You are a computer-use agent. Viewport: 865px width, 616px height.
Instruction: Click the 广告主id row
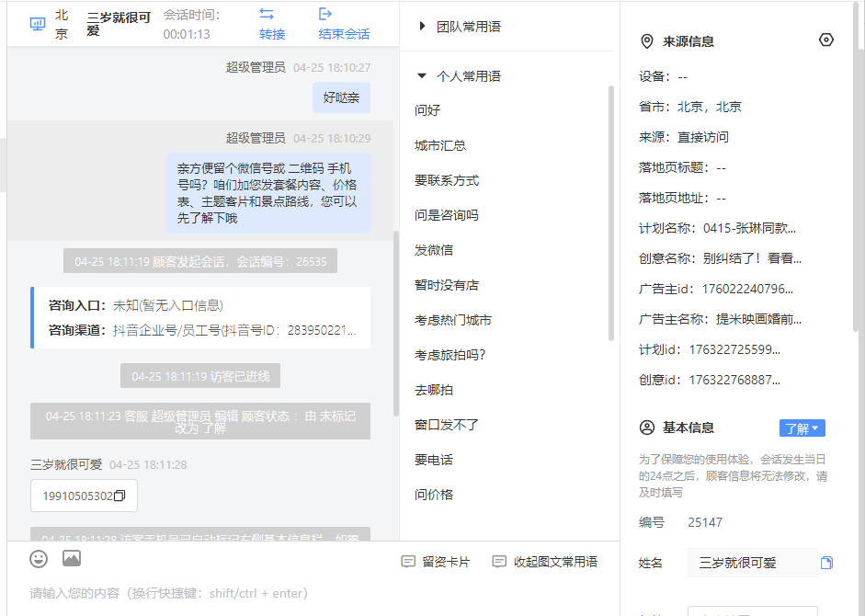tap(716, 290)
